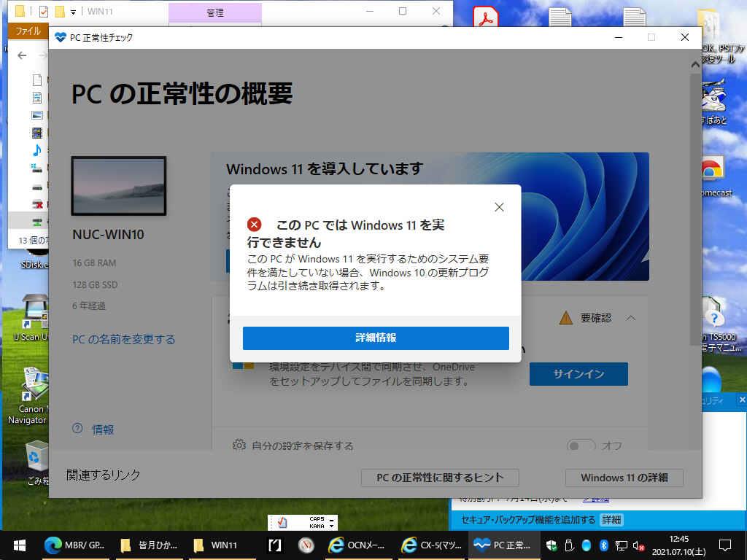Click the サインイン button
The image size is (747, 560).
(578, 374)
